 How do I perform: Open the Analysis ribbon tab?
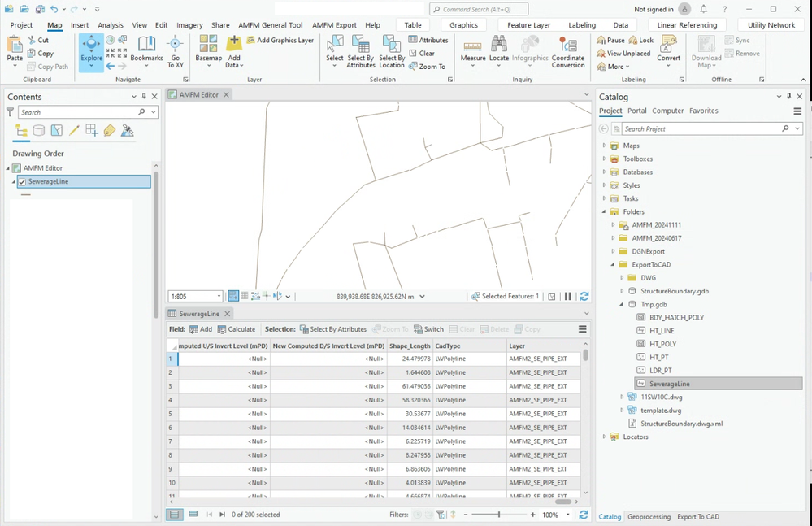click(111, 25)
